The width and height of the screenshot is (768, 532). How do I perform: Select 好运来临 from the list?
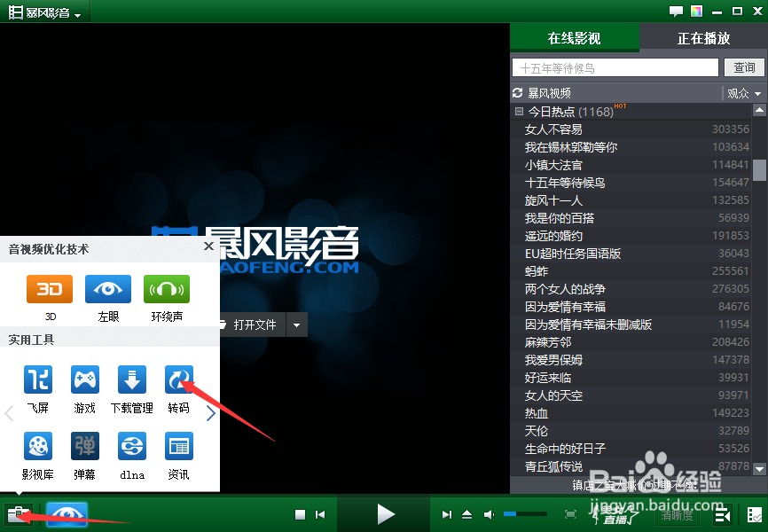(x=631, y=377)
